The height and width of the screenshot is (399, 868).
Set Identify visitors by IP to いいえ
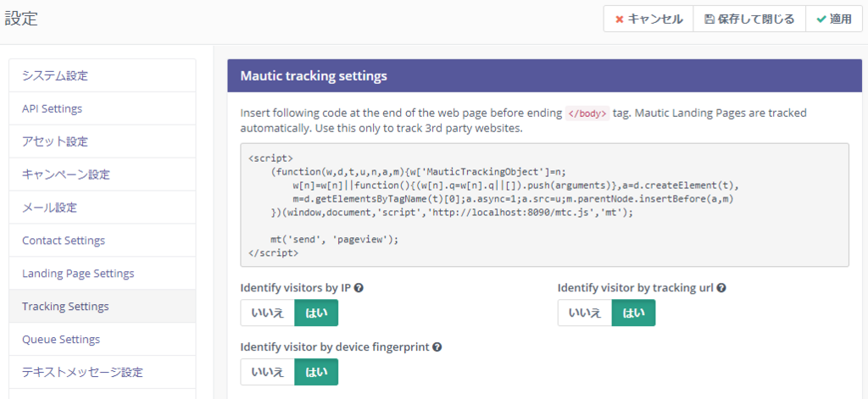pos(267,313)
